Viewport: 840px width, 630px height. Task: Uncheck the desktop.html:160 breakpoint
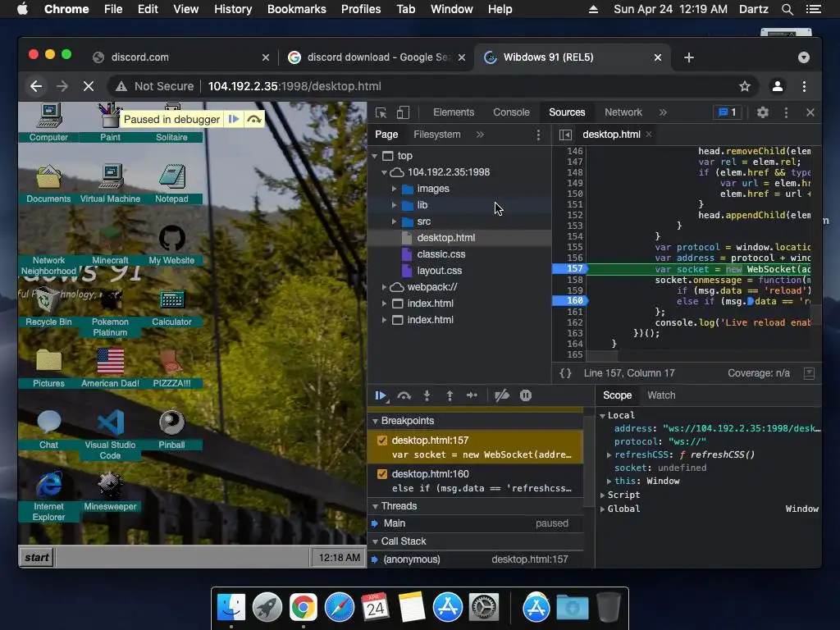tap(382, 474)
